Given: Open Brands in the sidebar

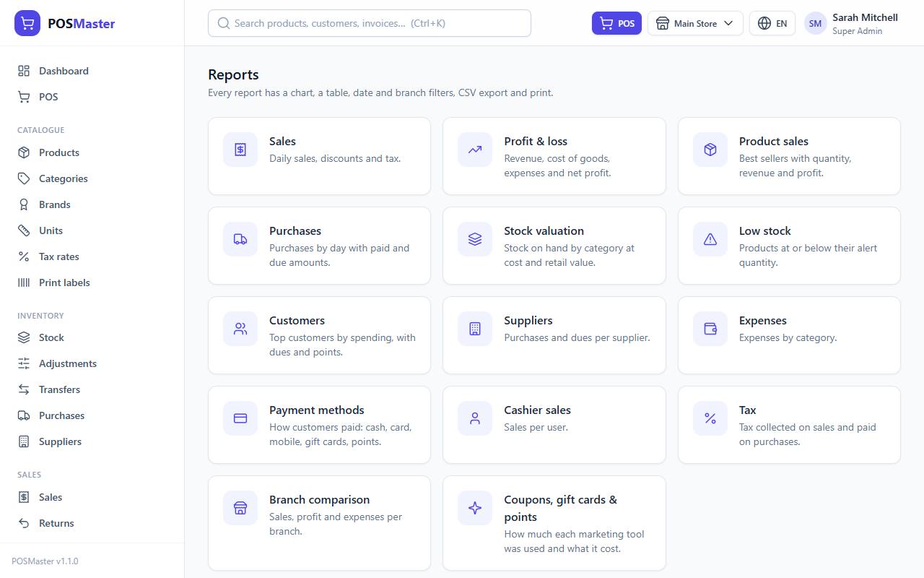Looking at the screenshot, I should click(92, 204).
